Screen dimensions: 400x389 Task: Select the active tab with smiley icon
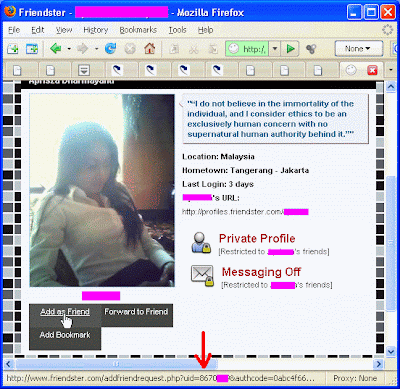coord(351,70)
